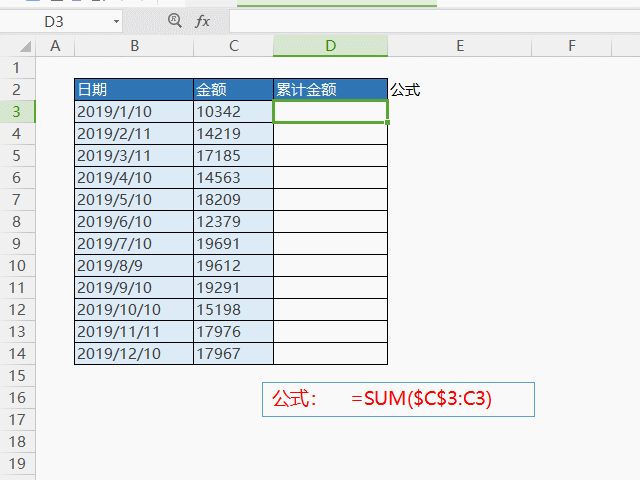Click amount cell 15198
This screenshot has height=480, width=640.
click(x=233, y=310)
